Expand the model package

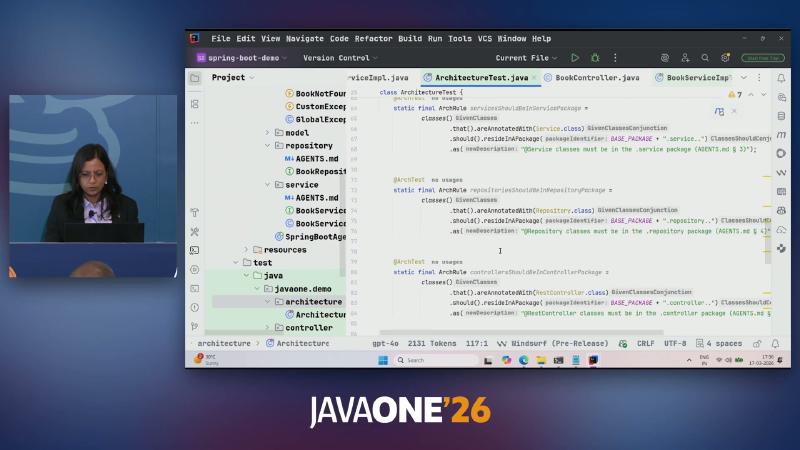pos(267,133)
